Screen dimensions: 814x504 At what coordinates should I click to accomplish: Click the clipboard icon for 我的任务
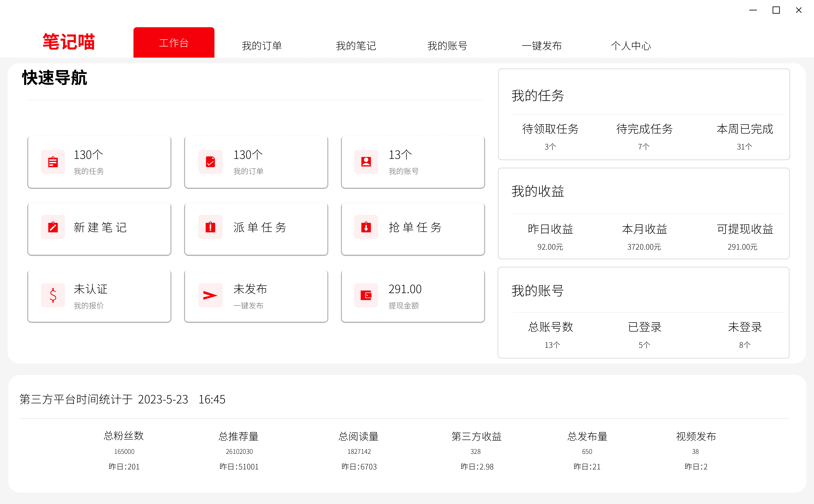tap(53, 162)
